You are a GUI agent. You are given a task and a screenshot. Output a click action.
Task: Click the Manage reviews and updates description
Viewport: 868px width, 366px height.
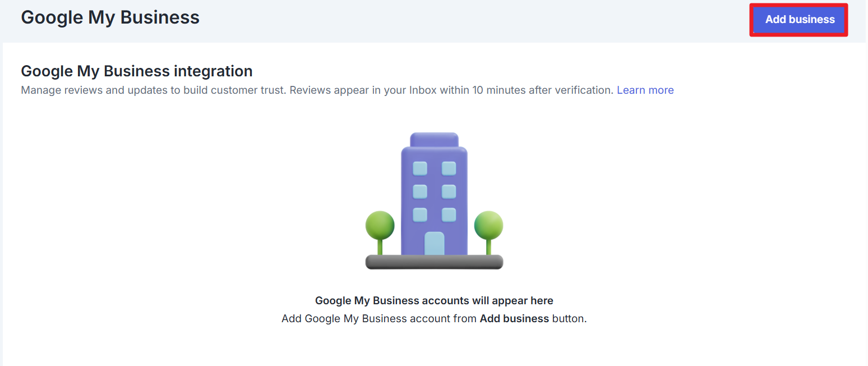tap(317, 90)
